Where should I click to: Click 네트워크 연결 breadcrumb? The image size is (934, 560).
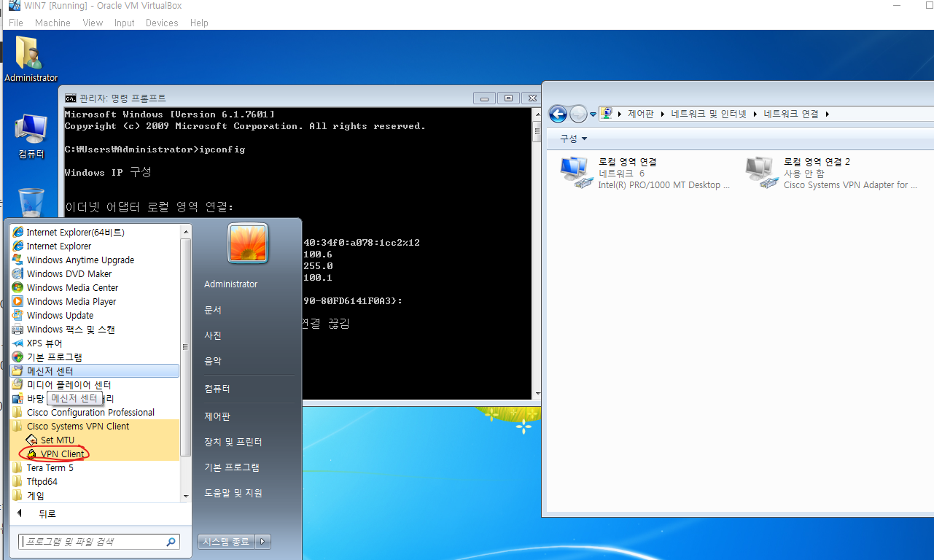(x=790, y=114)
